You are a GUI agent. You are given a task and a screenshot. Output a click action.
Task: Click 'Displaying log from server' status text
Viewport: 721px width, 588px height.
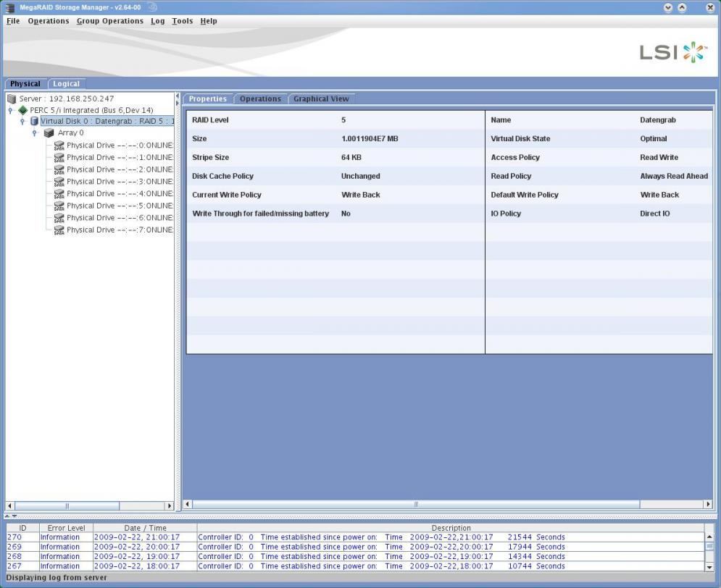[x=57, y=578]
